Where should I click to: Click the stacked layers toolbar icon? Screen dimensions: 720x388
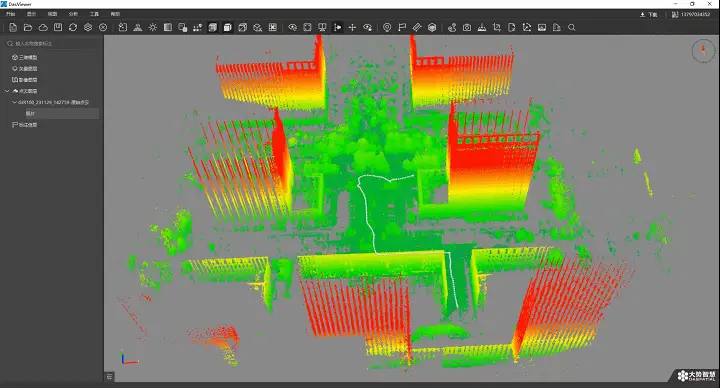click(x=88, y=28)
